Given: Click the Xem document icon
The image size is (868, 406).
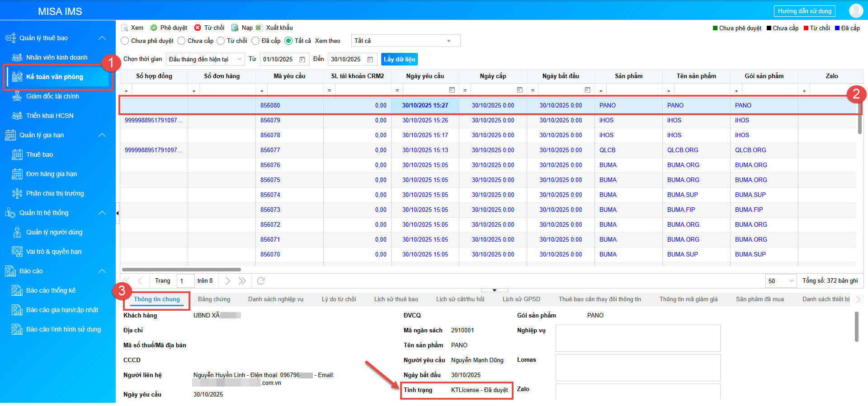Looking at the screenshot, I should point(125,28).
